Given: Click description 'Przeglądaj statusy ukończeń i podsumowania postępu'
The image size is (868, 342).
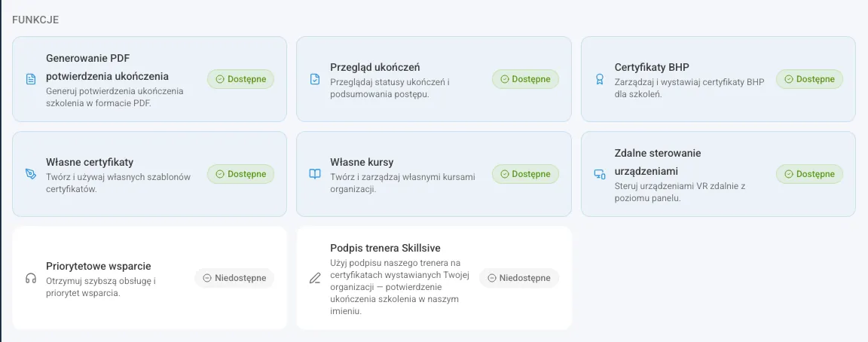Looking at the screenshot, I should (x=390, y=88).
